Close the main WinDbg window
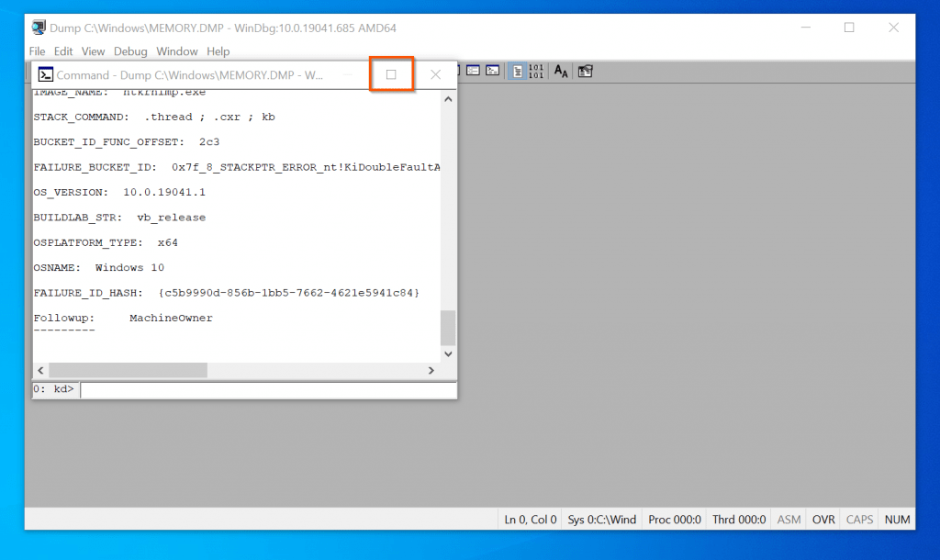Image resolution: width=940 pixels, height=560 pixels. 893,28
